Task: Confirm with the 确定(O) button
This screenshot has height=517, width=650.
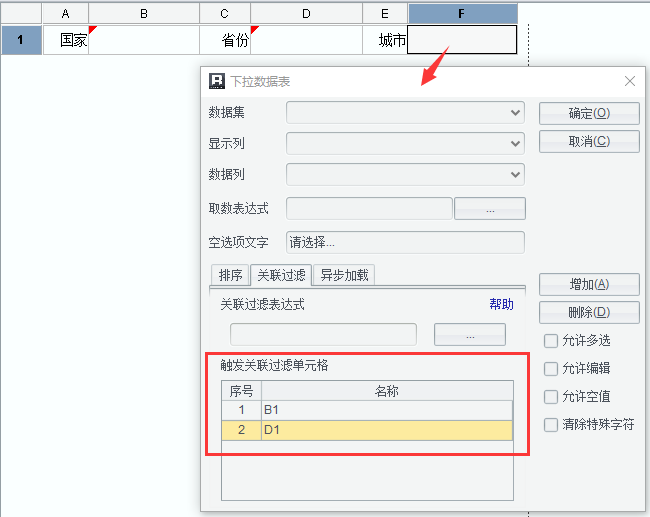Action: tap(589, 114)
